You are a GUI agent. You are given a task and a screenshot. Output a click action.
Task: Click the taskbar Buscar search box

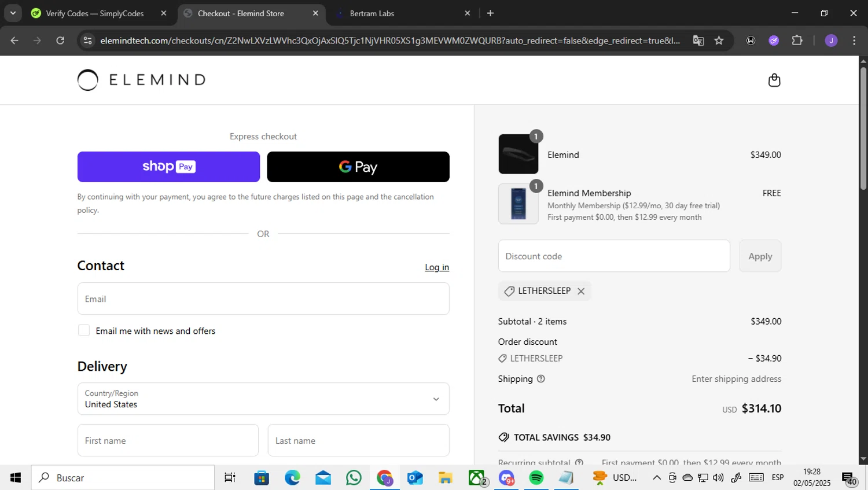tap(123, 477)
